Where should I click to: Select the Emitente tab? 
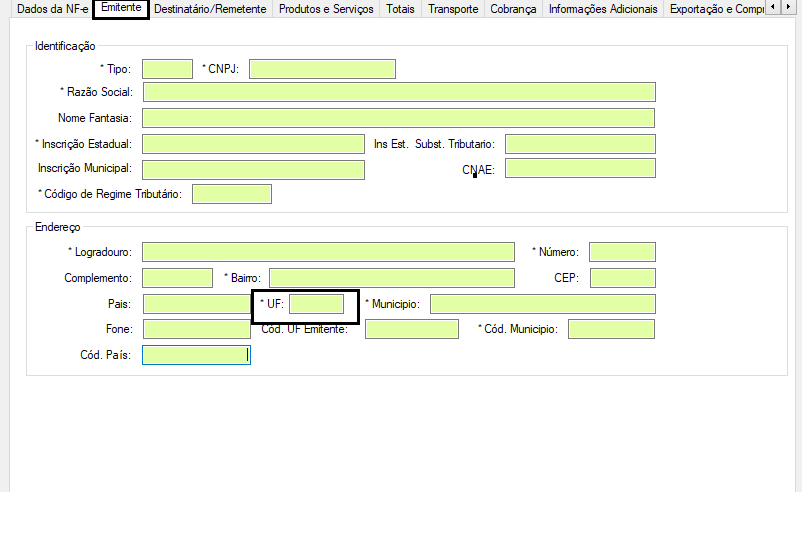click(x=121, y=8)
